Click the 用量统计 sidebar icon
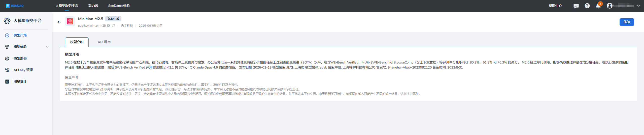 (x=7, y=82)
